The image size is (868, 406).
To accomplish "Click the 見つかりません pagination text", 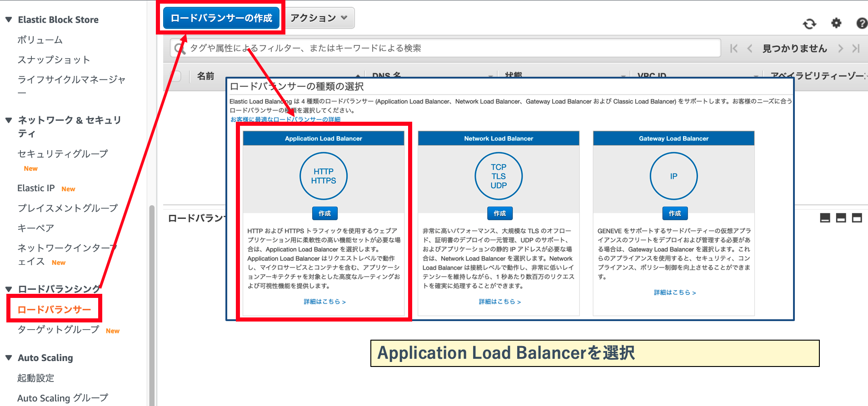I will coord(794,49).
